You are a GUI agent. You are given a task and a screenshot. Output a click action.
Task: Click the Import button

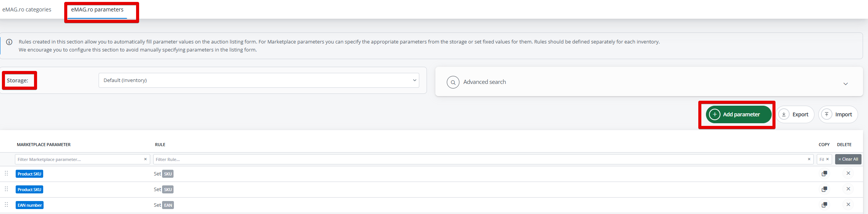coord(838,114)
